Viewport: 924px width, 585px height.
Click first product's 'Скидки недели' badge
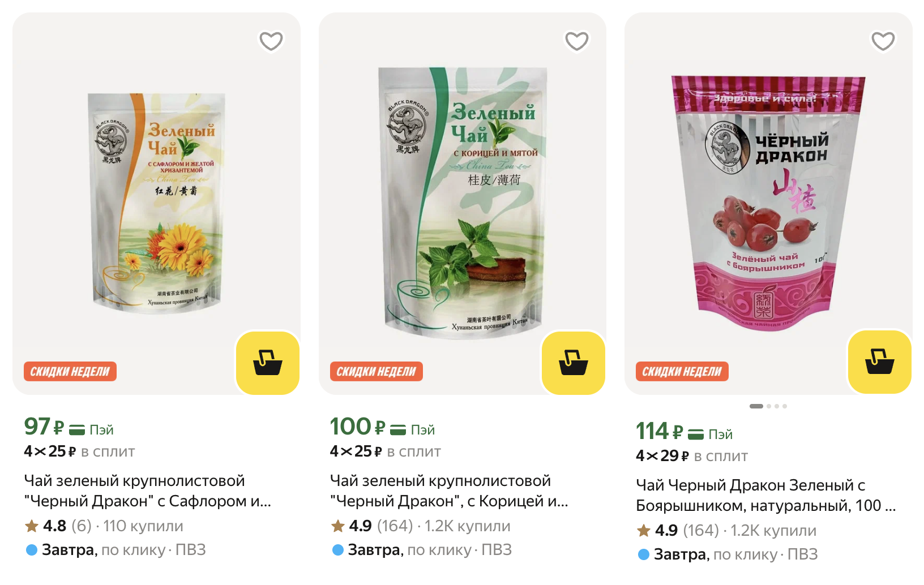[70, 371]
